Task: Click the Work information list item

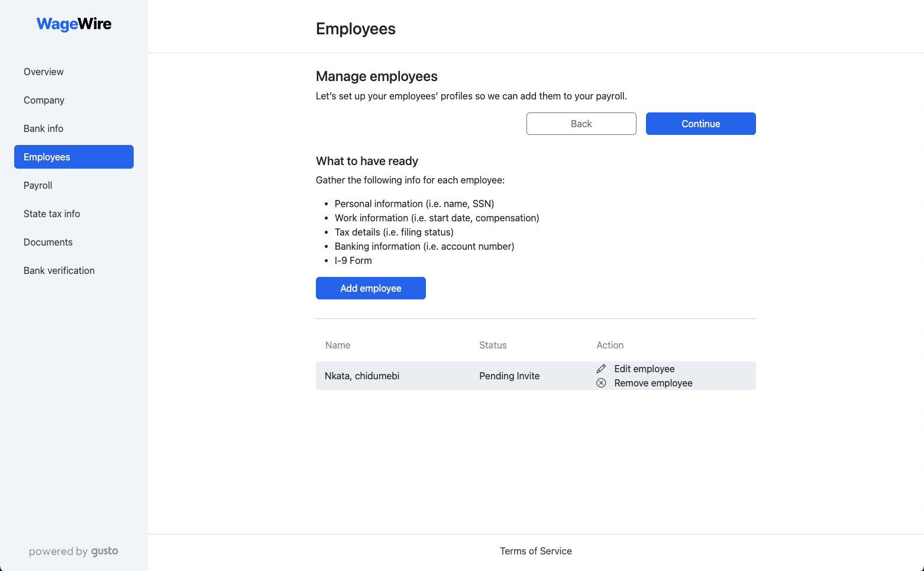Action: click(x=437, y=218)
